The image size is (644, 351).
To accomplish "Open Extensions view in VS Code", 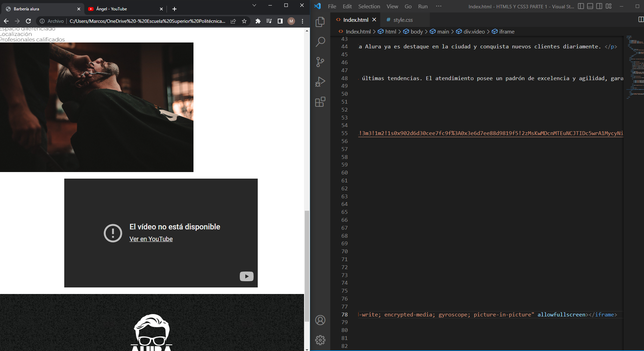I will [320, 102].
